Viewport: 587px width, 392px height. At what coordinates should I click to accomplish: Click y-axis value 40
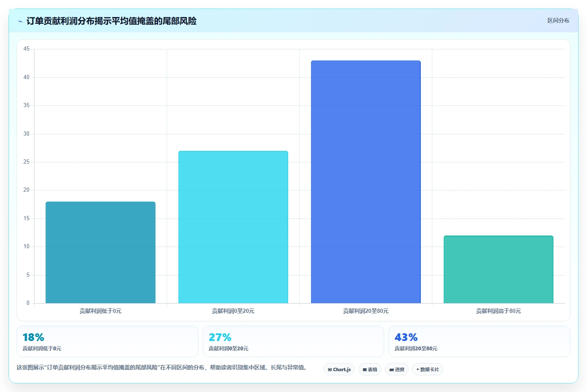click(x=26, y=77)
